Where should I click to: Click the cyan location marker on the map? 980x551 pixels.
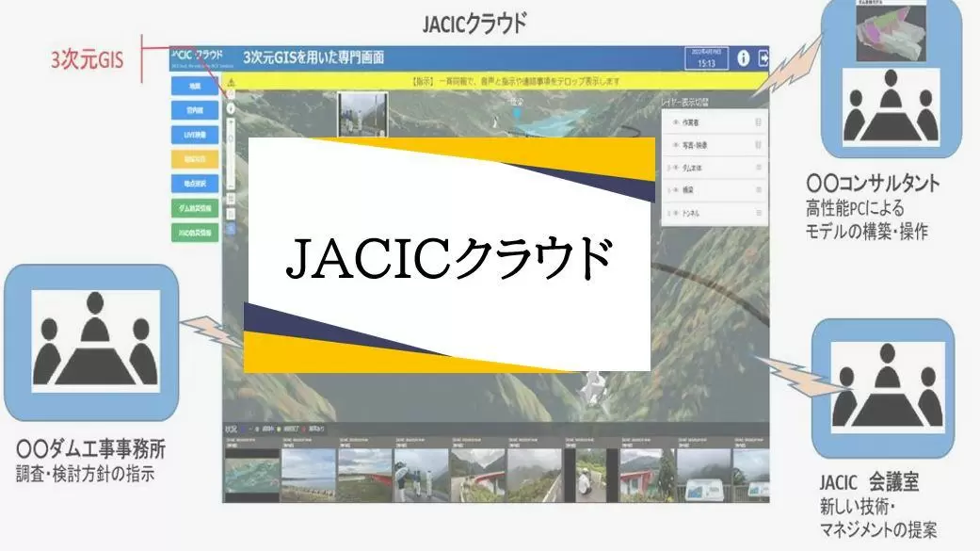517,113
